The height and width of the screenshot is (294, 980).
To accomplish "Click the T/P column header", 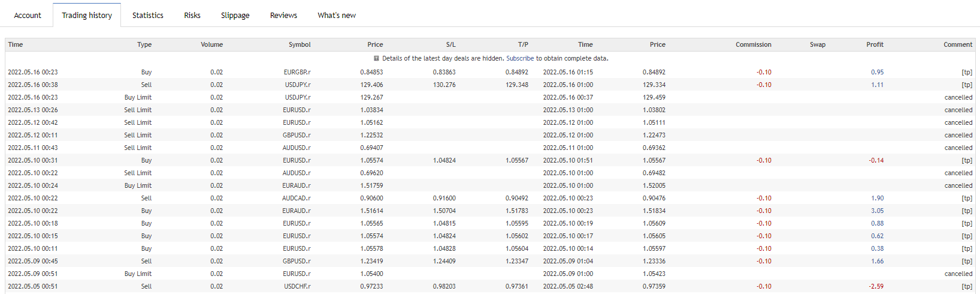I will coord(523,44).
